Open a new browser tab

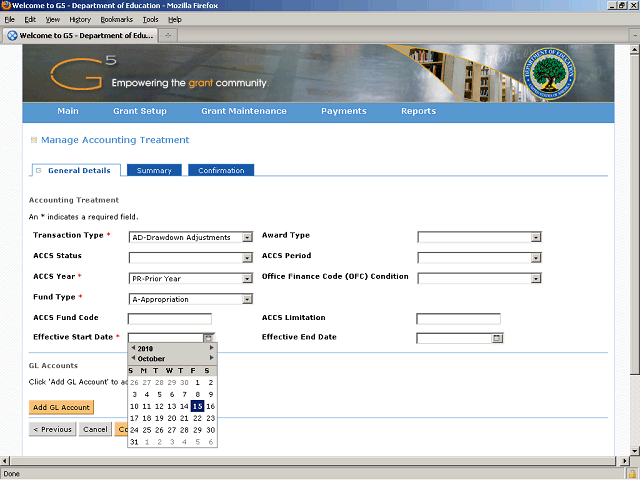tap(168, 36)
